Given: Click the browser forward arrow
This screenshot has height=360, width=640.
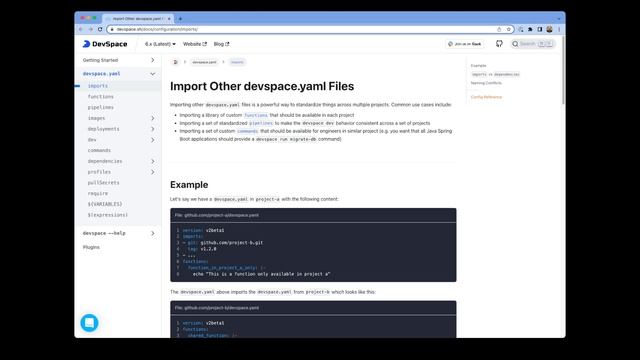Looking at the screenshot, I should pos(90,29).
